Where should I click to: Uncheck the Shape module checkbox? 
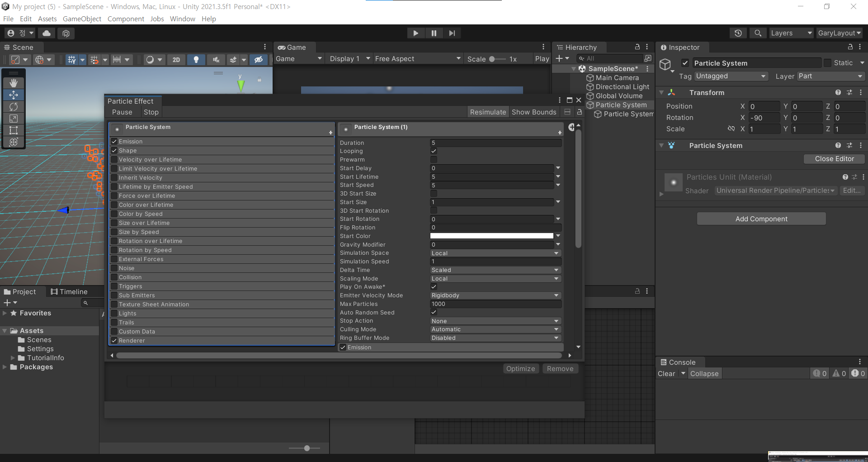point(114,150)
